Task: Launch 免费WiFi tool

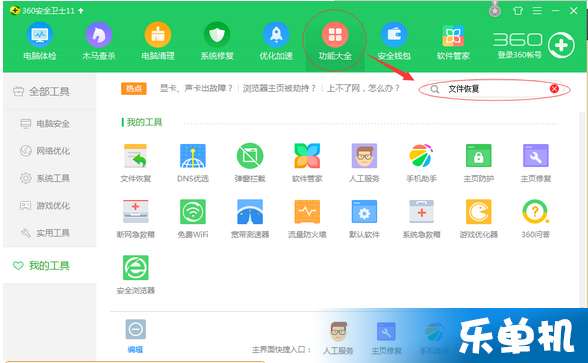Action: [x=193, y=212]
